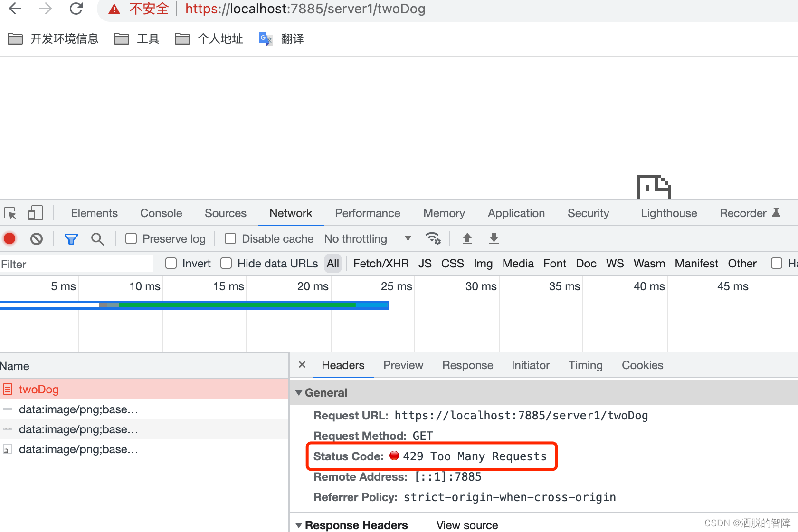Select the Headers detail tab
Image resolution: width=798 pixels, height=532 pixels.
(x=343, y=365)
